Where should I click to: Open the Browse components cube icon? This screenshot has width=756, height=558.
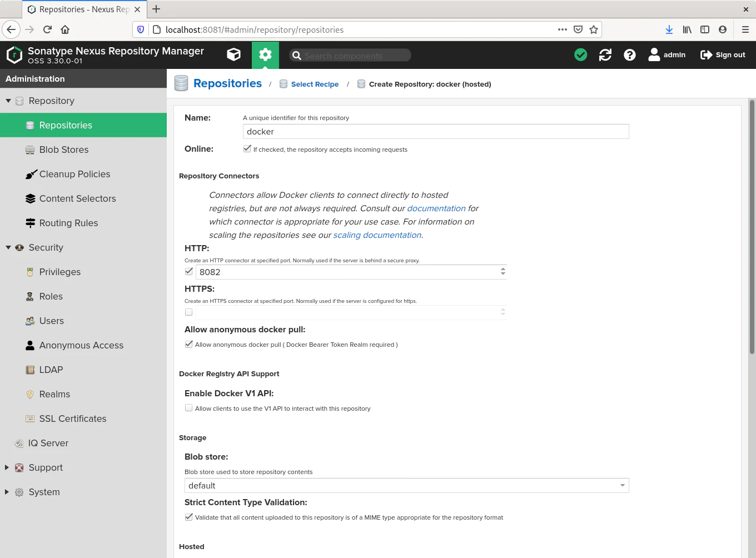[x=233, y=54]
